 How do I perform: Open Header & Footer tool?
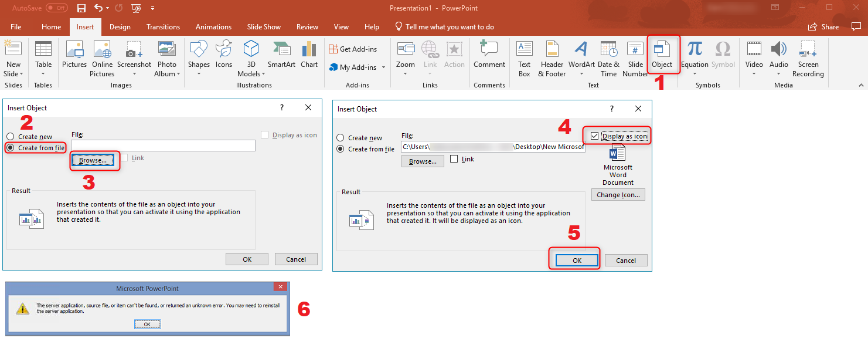tap(552, 58)
